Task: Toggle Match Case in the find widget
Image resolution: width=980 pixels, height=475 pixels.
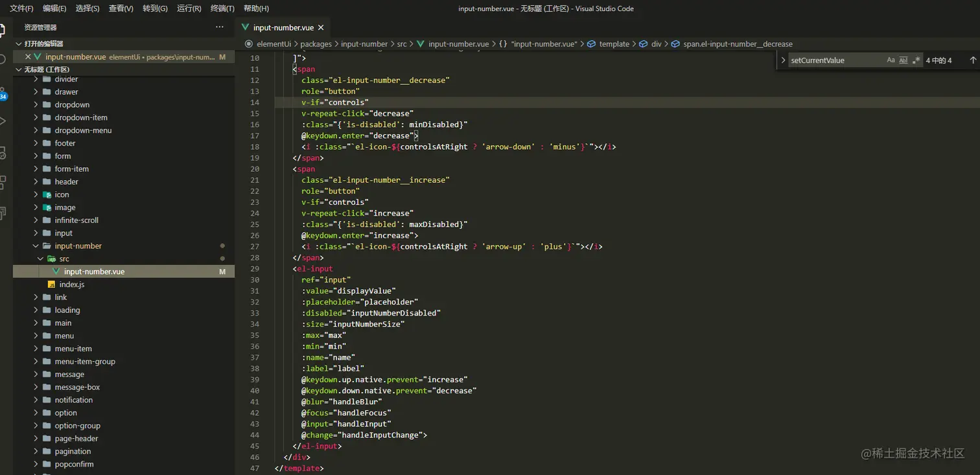Action: coord(891,60)
